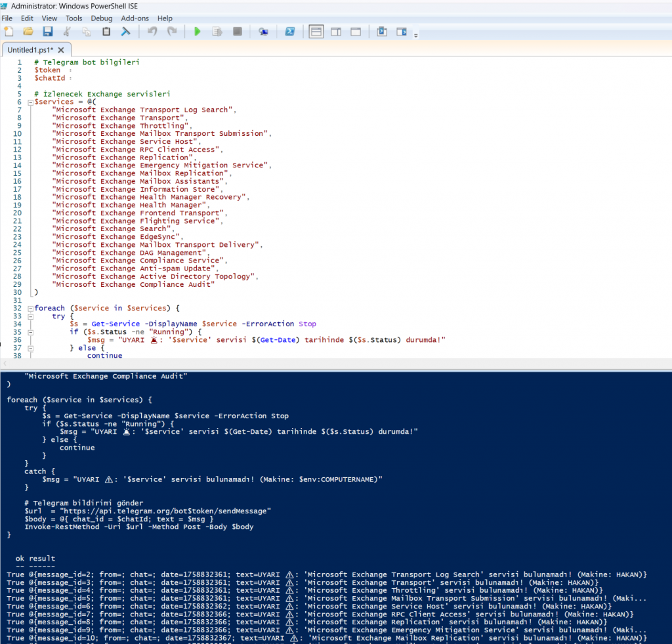Run the script with the green play icon
The width and height of the screenshot is (672, 644).
click(197, 32)
